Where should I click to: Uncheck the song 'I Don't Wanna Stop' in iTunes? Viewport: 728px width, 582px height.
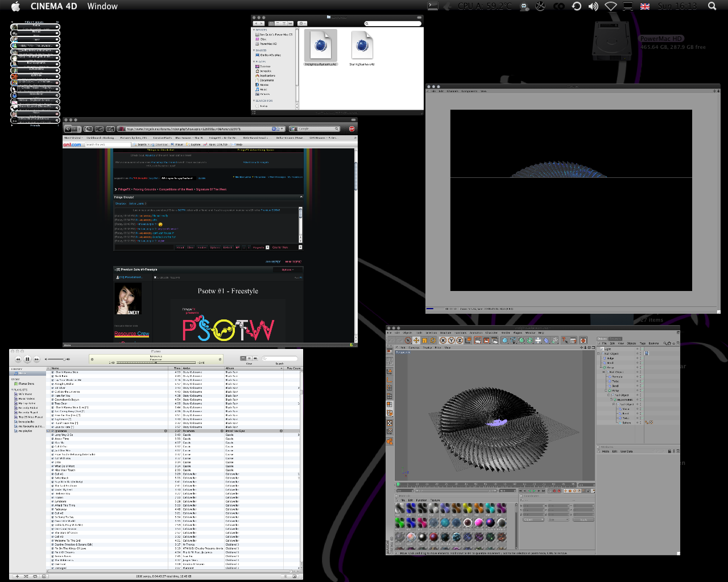coord(52,372)
